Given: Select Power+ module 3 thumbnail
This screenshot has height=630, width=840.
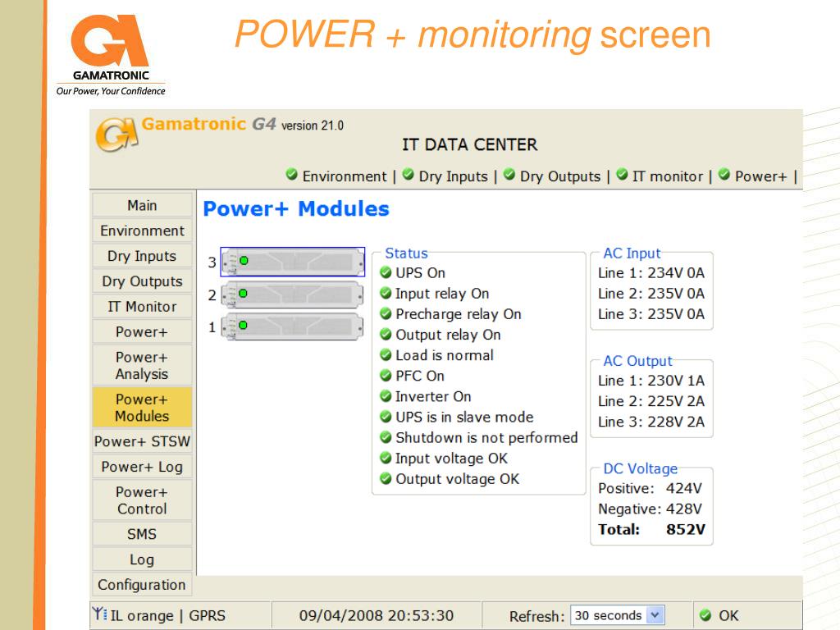Looking at the screenshot, I should pos(293,262).
